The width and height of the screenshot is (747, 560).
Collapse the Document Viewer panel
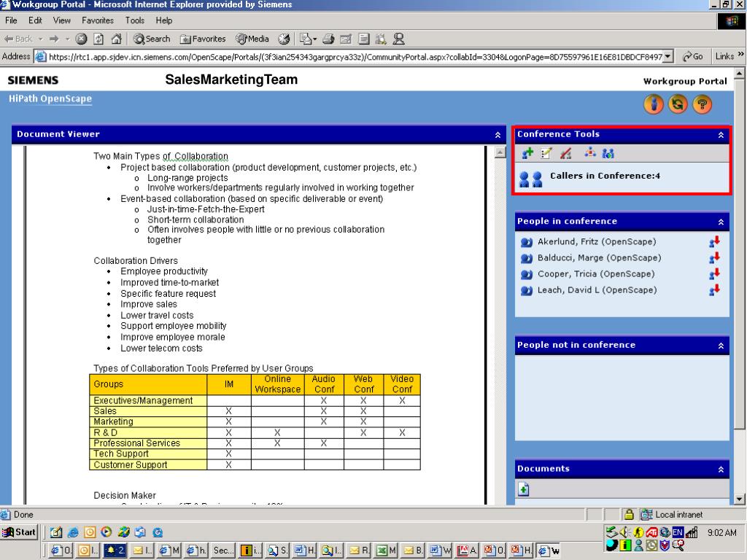pyautogui.click(x=498, y=135)
